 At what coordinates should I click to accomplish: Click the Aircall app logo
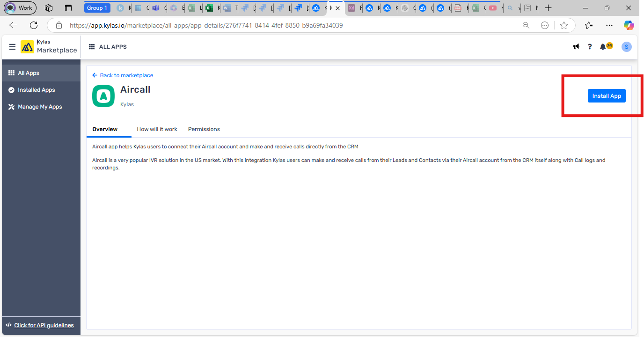coord(103,96)
